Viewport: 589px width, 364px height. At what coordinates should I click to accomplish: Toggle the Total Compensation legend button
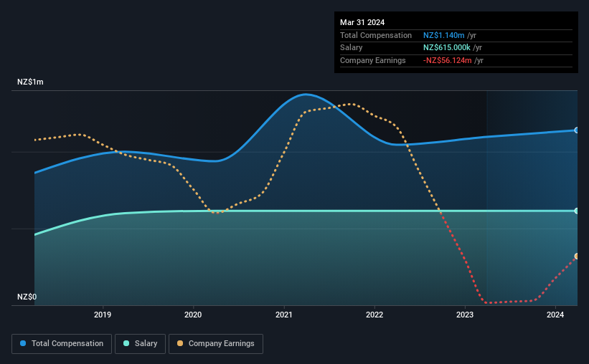tap(62, 344)
